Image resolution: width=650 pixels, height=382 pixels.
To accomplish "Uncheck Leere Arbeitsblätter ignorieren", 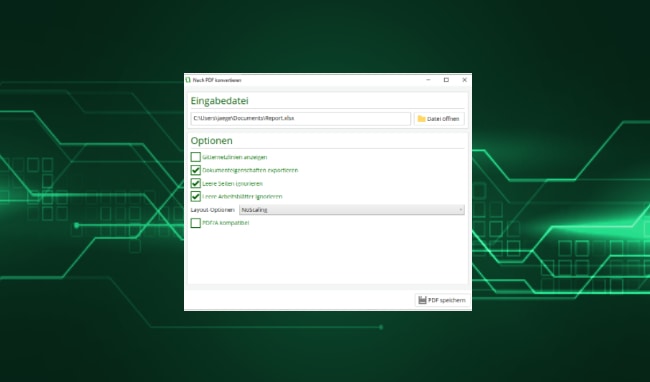I will [x=196, y=196].
